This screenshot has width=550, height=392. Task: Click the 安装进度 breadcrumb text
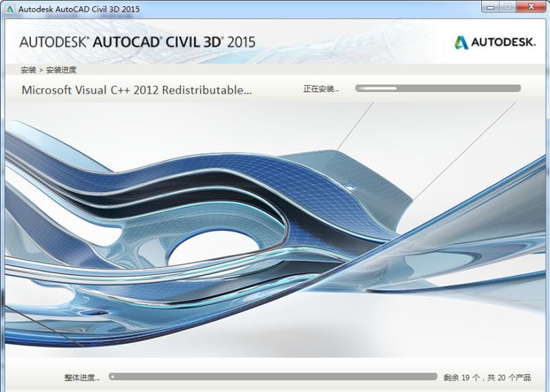point(61,69)
